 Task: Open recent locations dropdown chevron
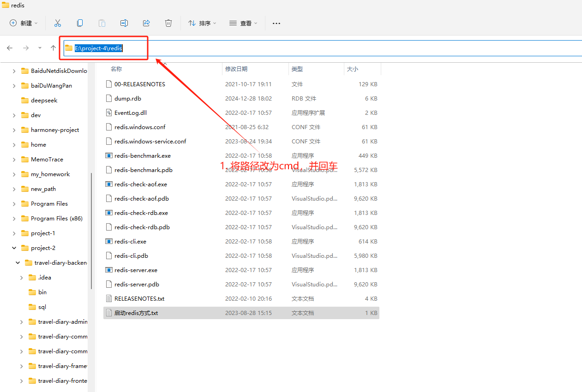(x=40, y=48)
